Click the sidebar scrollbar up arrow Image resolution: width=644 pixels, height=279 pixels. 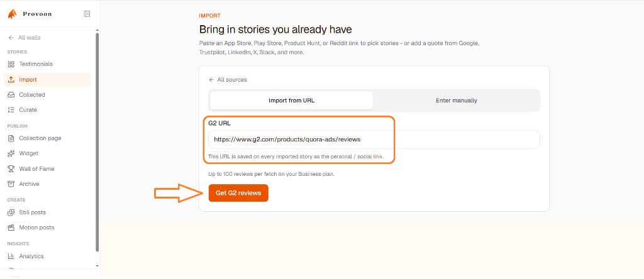[97, 30]
